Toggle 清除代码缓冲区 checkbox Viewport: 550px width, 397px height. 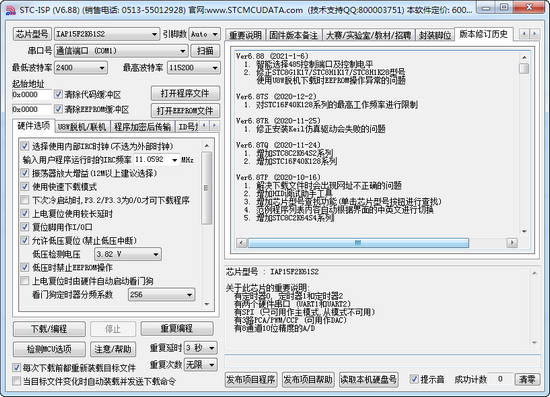tap(59, 94)
